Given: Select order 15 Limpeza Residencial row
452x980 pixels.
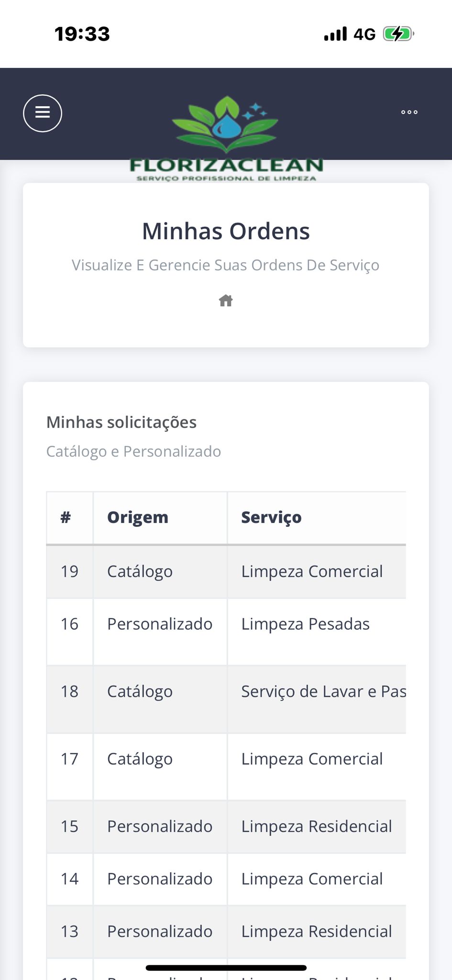Looking at the screenshot, I should pos(316,826).
